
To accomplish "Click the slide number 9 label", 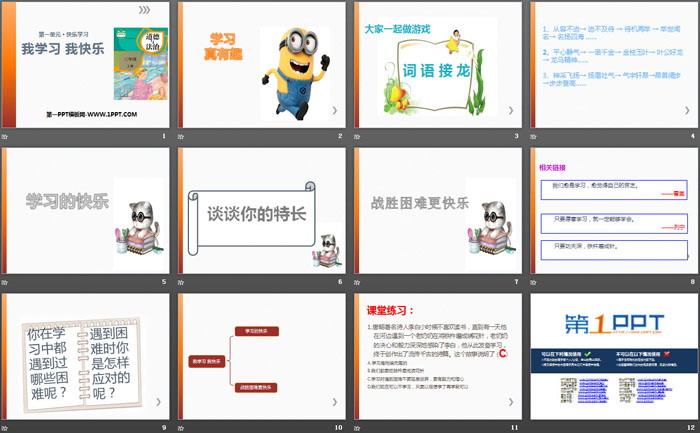I will coord(164,428).
